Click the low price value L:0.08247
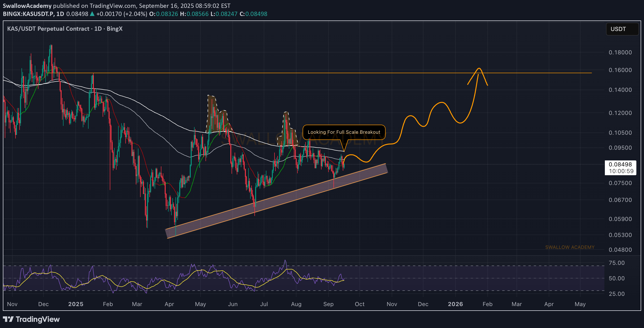This screenshot has width=644, height=328. 224,14
